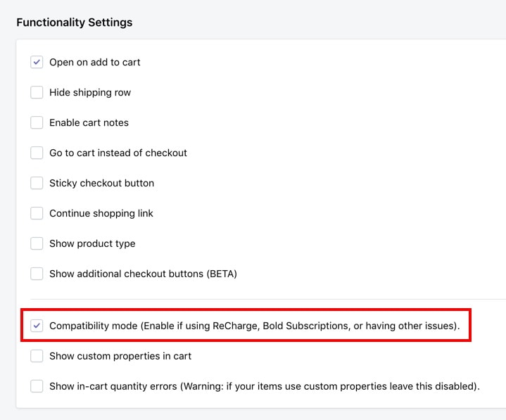Click the Show product type label text
The width and height of the screenshot is (506, 420).
pos(92,244)
